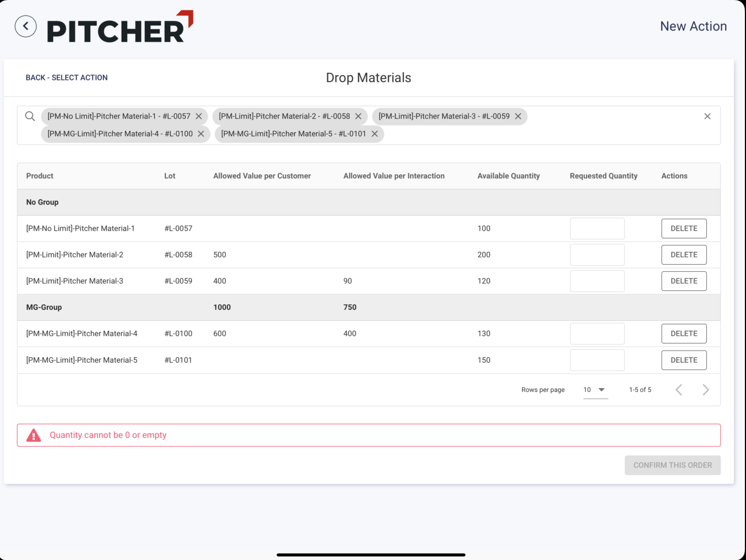Remove Pitcher Material-4 #L-0100 chip
This screenshot has height=560, width=746.
pyautogui.click(x=201, y=134)
